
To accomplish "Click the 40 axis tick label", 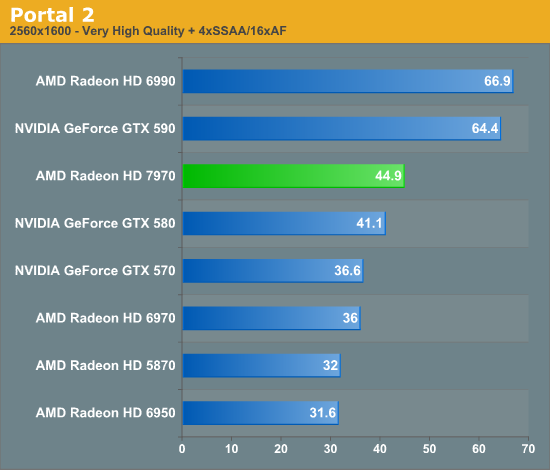I will click(x=380, y=449).
